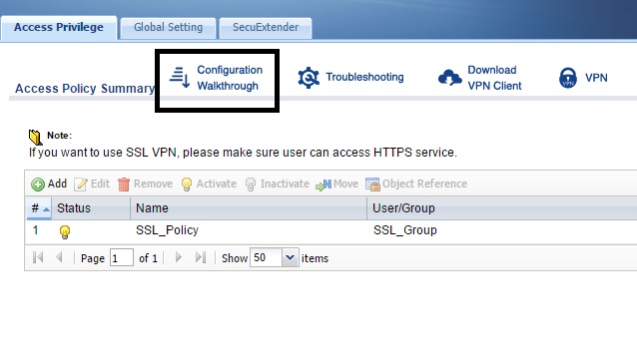Open the Configuration Walkthrough link
637x364 pixels.
(x=230, y=78)
